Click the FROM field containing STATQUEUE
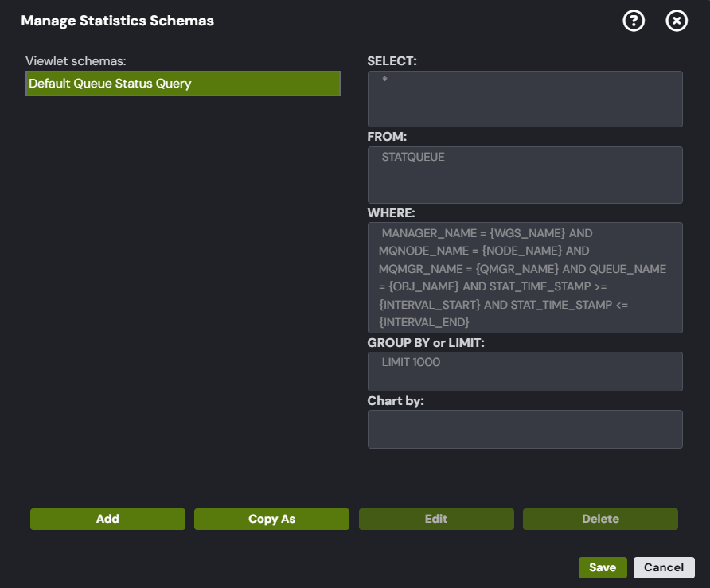710x588 pixels. (x=525, y=175)
